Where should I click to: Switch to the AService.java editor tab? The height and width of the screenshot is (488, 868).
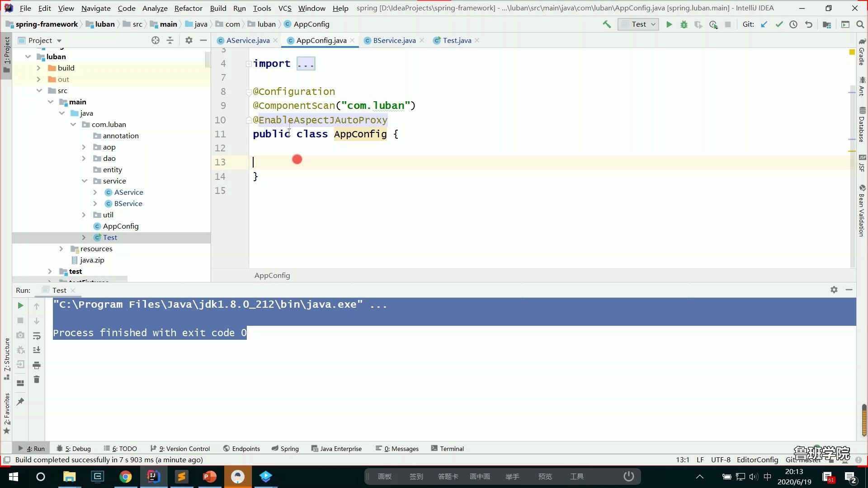(x=248, y=40)
